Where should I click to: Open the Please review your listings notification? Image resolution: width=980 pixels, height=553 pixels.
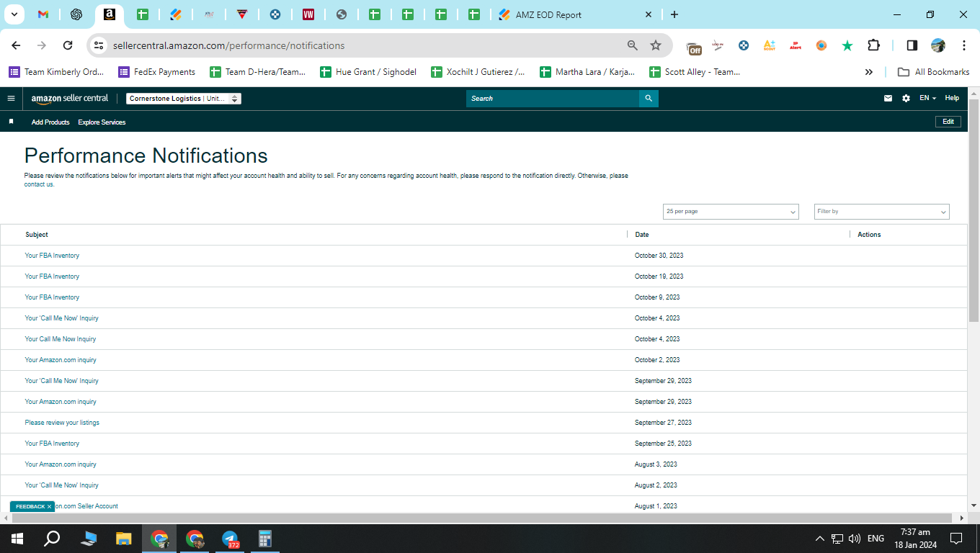(x=62, y=423)
